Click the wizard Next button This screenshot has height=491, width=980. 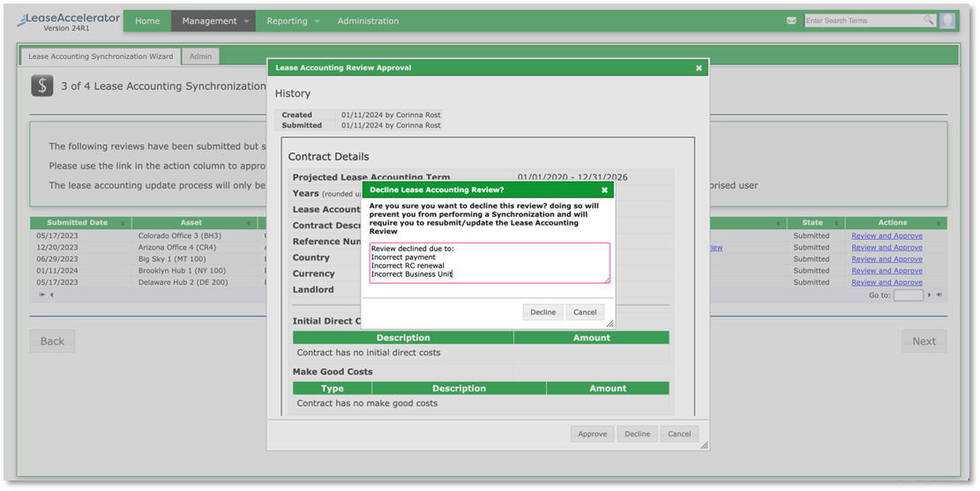point(924,341)
